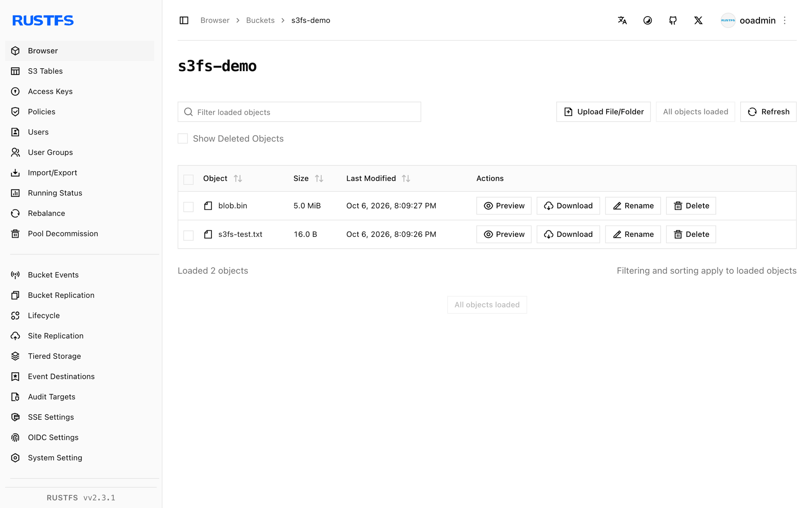Open user menu via three-dot icon
The width and height of the screenshot is (812, 508).
coord(785,20)
